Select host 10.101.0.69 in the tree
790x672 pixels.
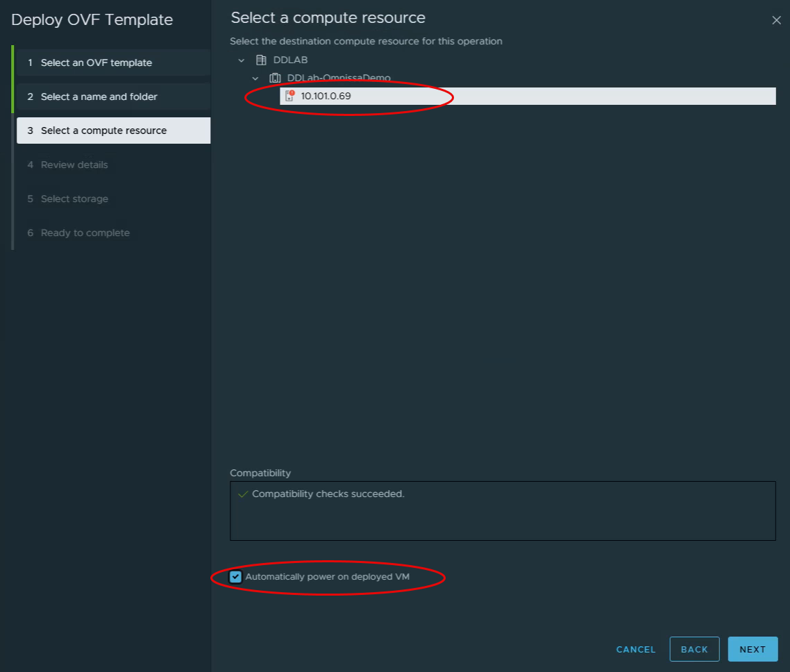326,96
